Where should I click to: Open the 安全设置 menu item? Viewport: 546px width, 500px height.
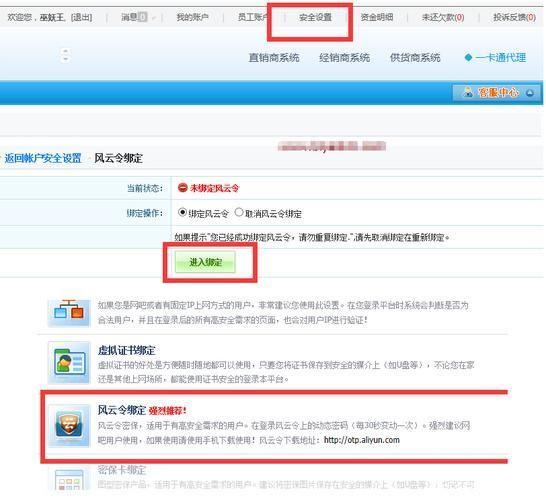(x=315, y=17)
